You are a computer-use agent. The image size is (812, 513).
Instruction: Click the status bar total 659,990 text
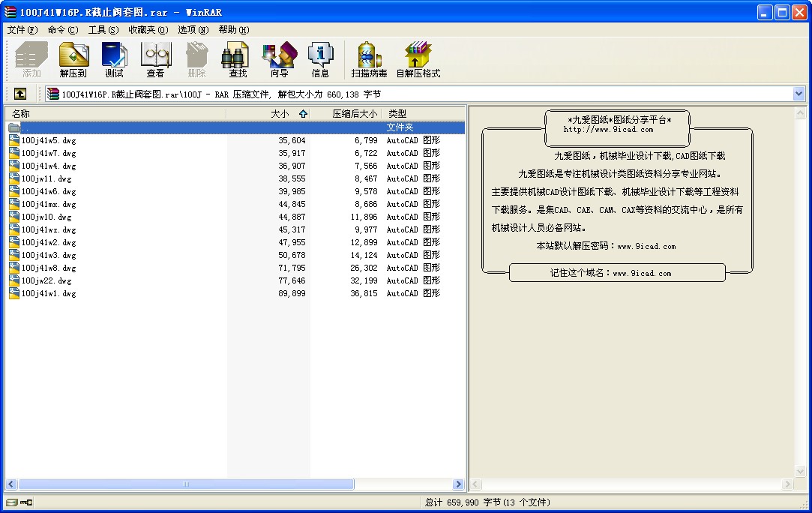pos(487,502)
